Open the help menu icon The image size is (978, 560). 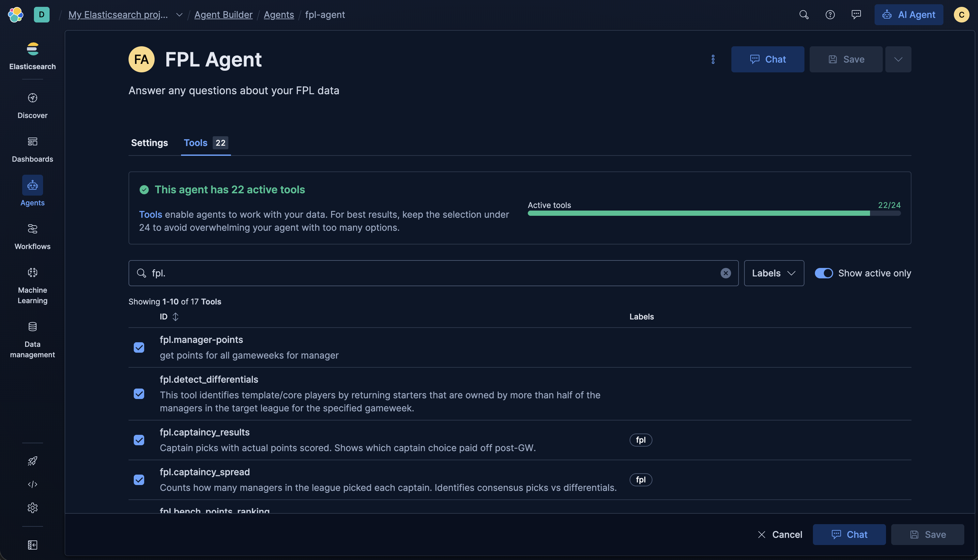click(830, 15)
